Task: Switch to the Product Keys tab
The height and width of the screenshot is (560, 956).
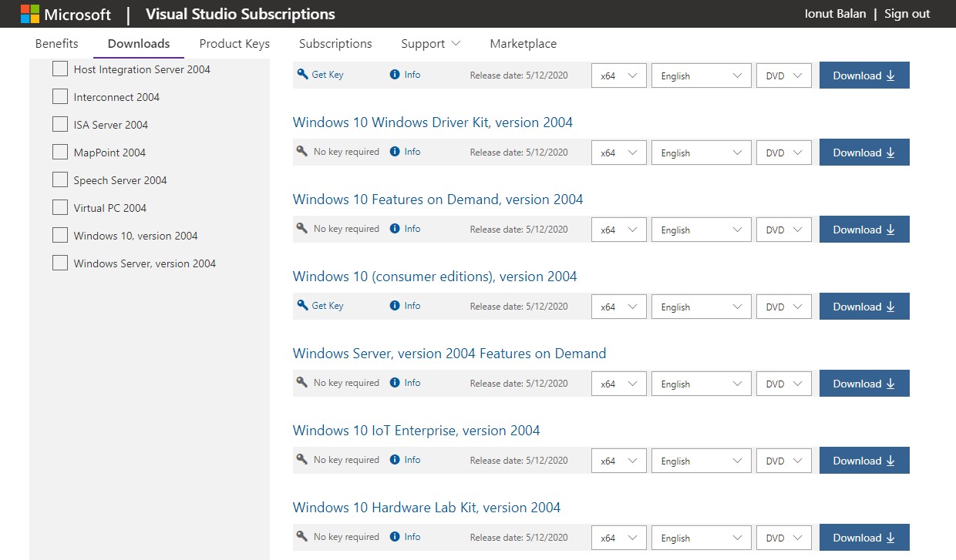Action: tap(234, 44)
